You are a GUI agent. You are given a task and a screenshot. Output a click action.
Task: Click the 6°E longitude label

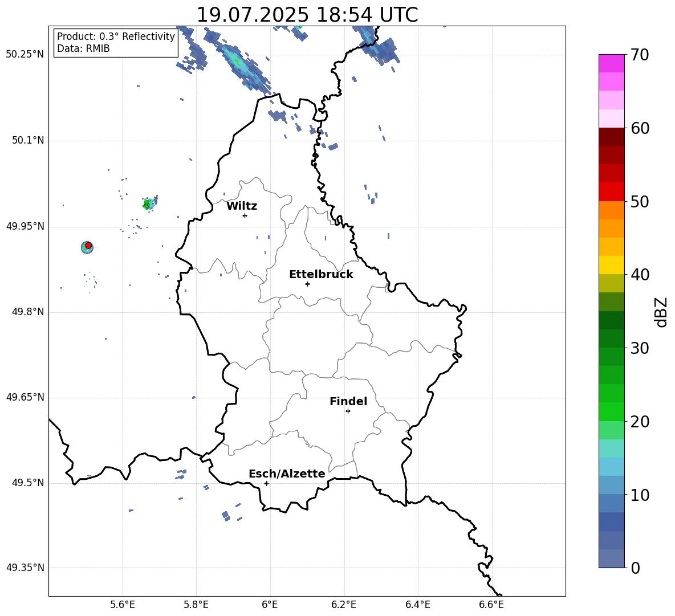pos(270,605)
